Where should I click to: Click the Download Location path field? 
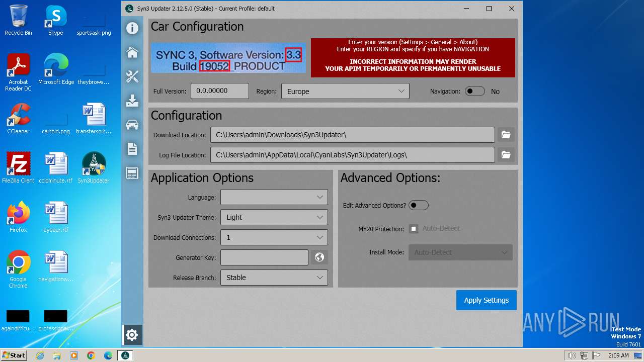(x=353, y=135)
